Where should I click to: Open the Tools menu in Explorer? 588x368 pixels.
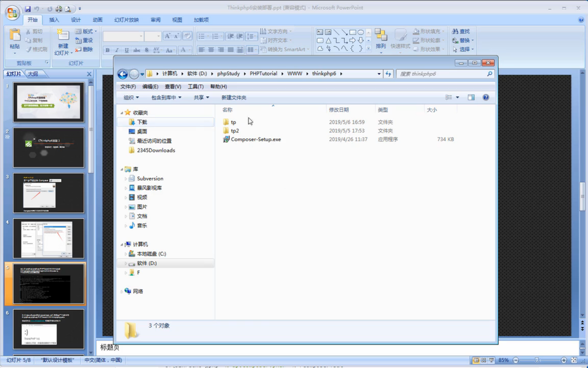point(195,87)
